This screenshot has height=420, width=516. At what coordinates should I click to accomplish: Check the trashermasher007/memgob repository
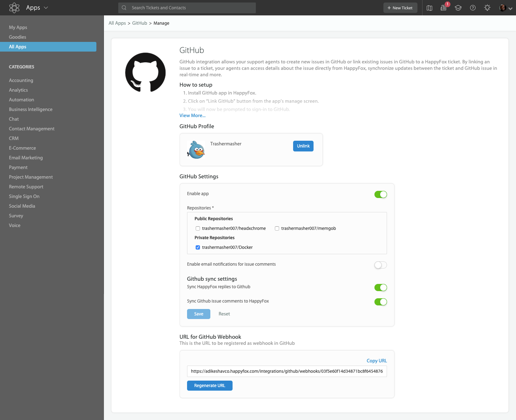coord(277,228)
